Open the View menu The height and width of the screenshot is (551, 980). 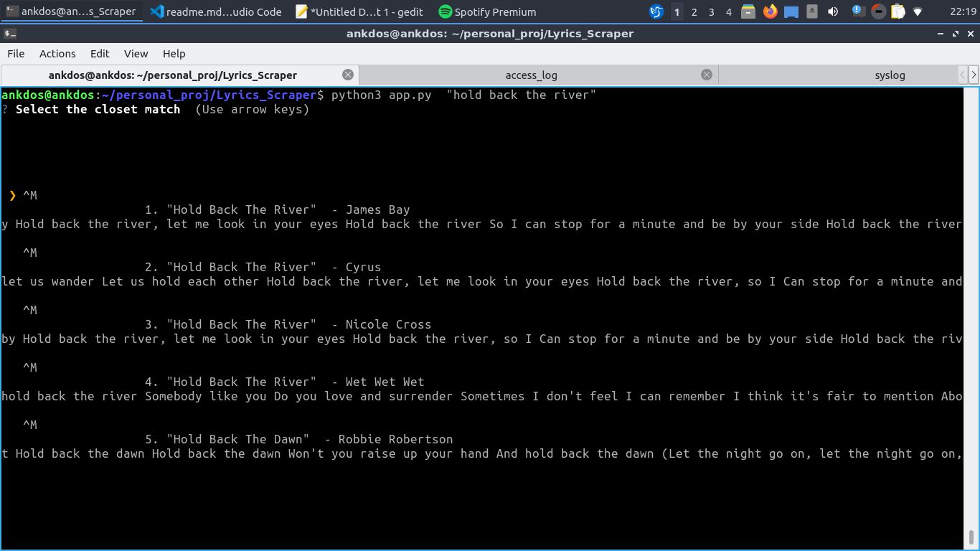[x=136, y=54]
